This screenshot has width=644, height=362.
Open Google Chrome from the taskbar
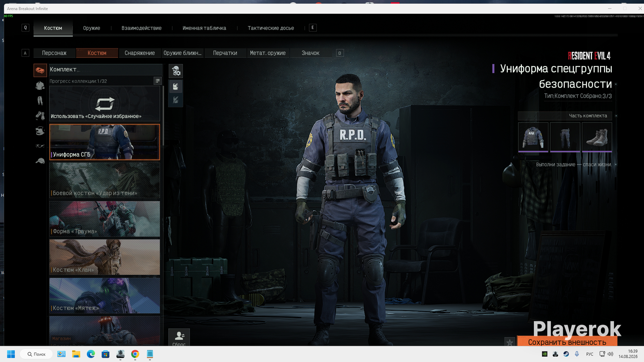(x=135, y=354)
